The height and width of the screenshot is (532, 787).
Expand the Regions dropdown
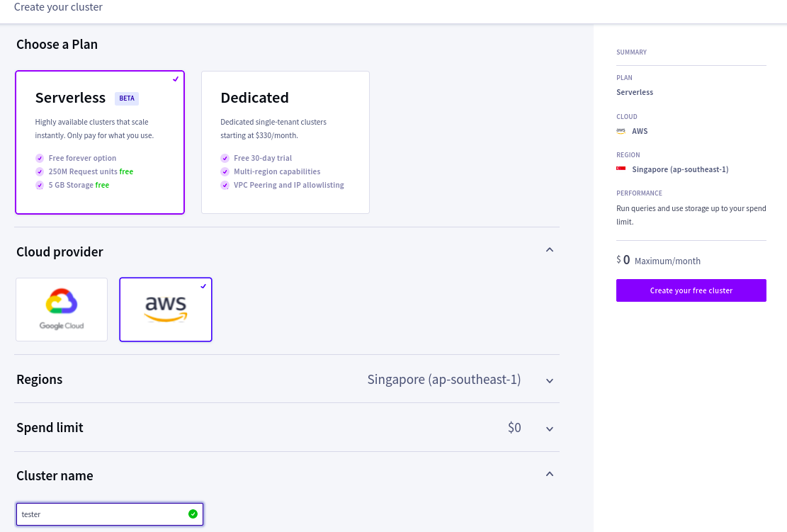(x=550, y=380)
